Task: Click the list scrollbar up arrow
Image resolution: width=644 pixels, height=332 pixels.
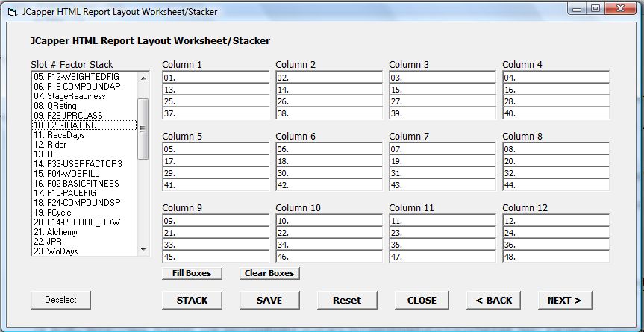Action: (x=143, y=78)
